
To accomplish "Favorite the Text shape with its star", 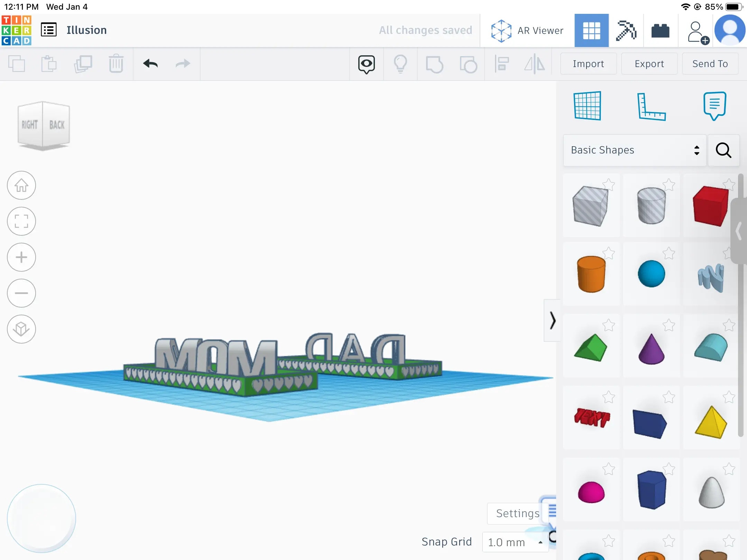I will tap(609, 397).
